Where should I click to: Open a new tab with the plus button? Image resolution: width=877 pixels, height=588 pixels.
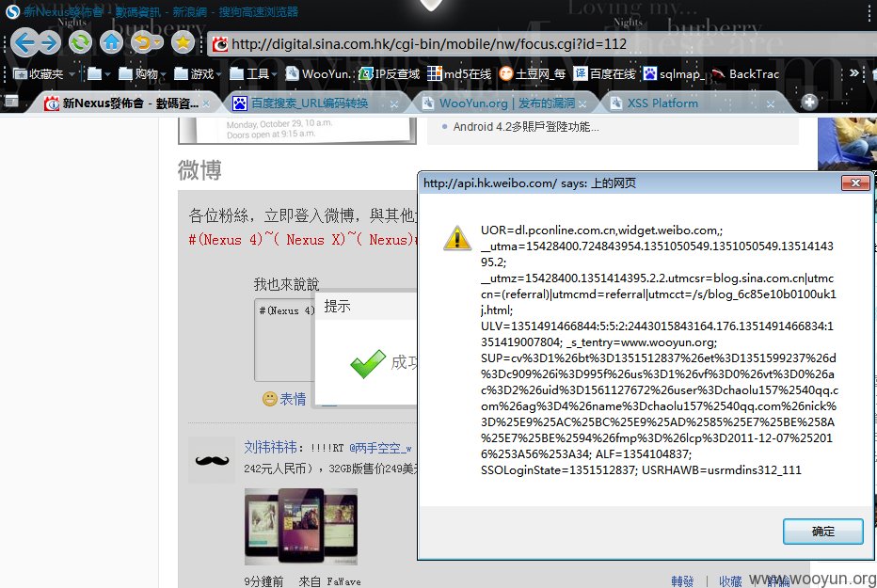(808, 102)
